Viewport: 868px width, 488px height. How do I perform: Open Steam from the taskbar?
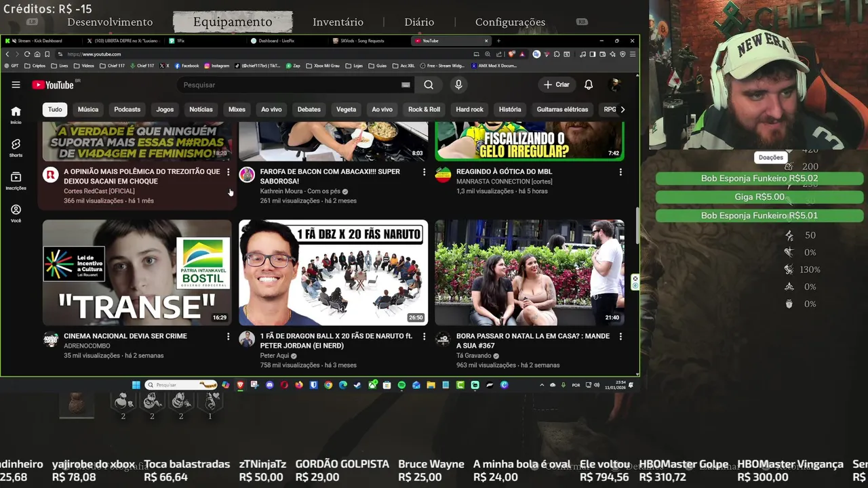[x=357, y=385]
